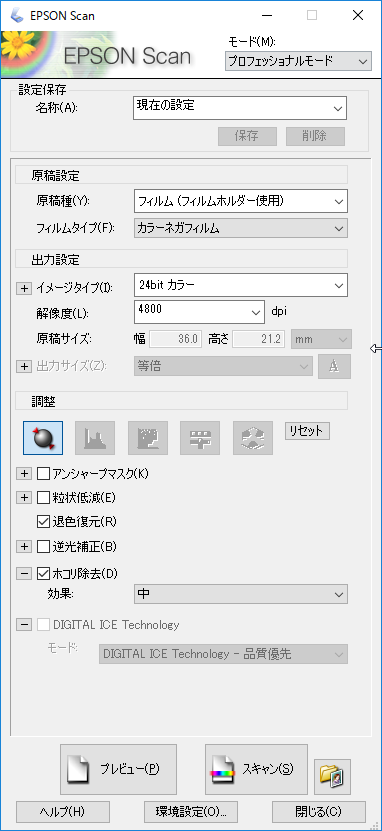Click the スキャン(S) scan button

tap(256, 769)
